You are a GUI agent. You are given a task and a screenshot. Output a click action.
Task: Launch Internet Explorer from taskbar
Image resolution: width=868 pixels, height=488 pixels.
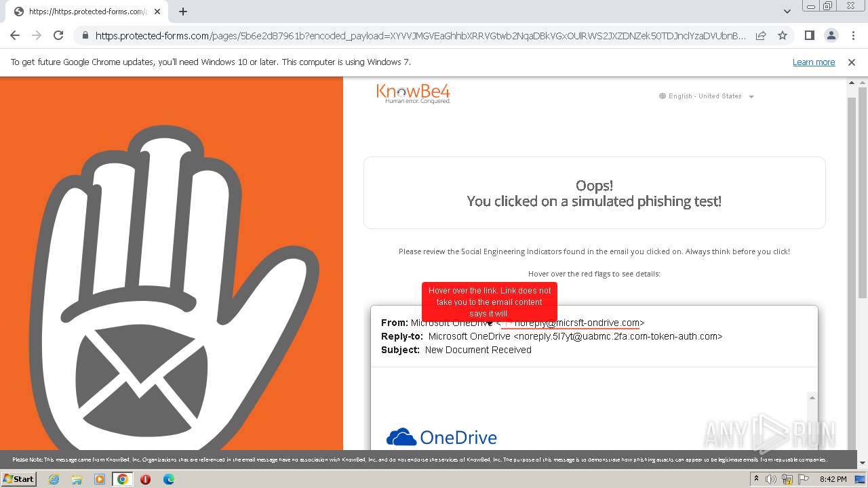click(54, 479)
